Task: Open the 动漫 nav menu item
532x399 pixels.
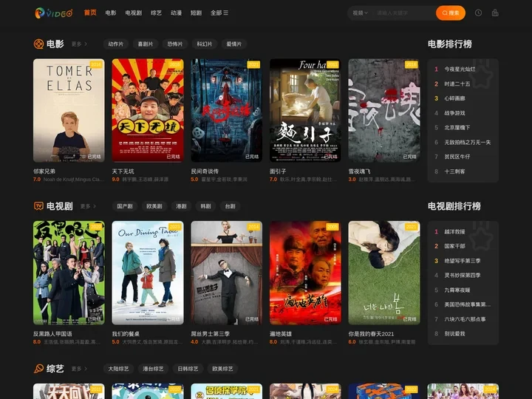Action: click(176, 13)
